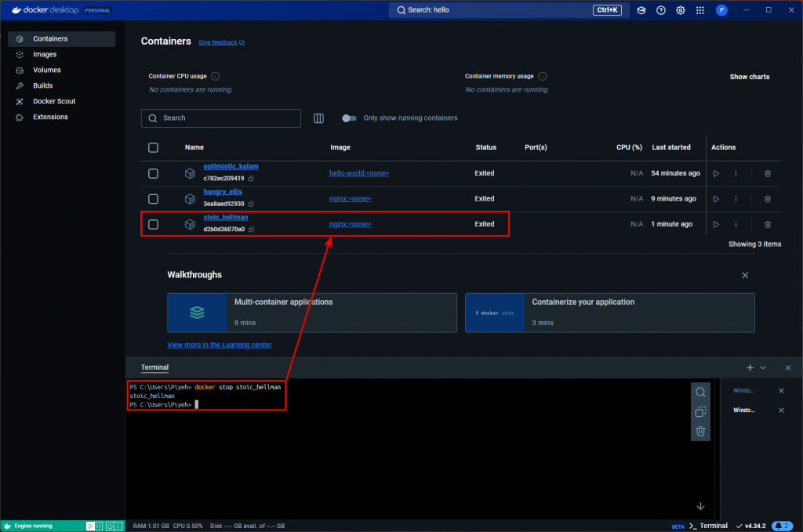Open the help question mark icon

click(x=660, y=10)
